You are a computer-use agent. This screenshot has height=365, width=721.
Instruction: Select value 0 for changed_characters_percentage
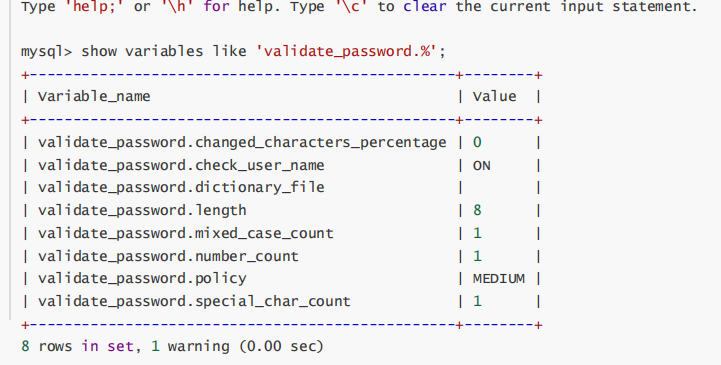[477, 143]
